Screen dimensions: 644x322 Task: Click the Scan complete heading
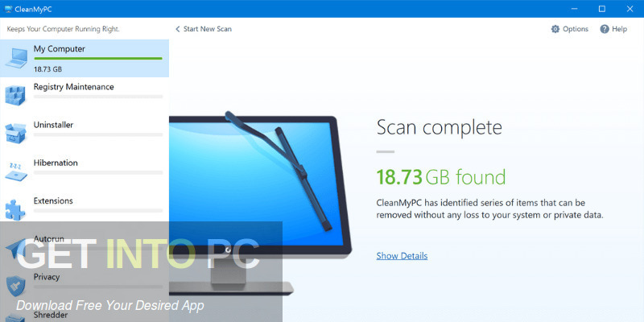pyautogui.click(x=439, y=128)
